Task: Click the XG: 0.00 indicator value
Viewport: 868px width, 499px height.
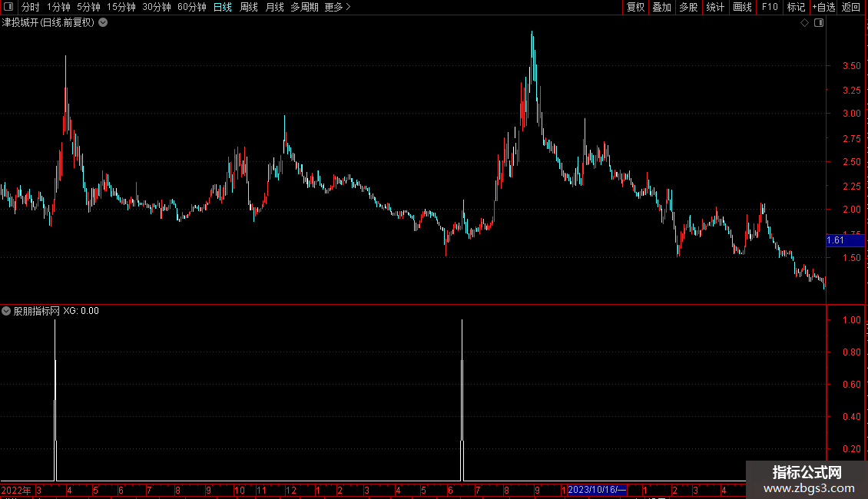Action: pyautogui.click(x=81, y=311)
